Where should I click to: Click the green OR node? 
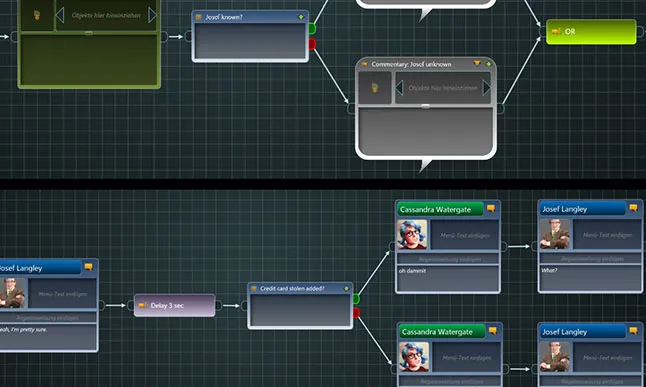(x=591, y=32)
